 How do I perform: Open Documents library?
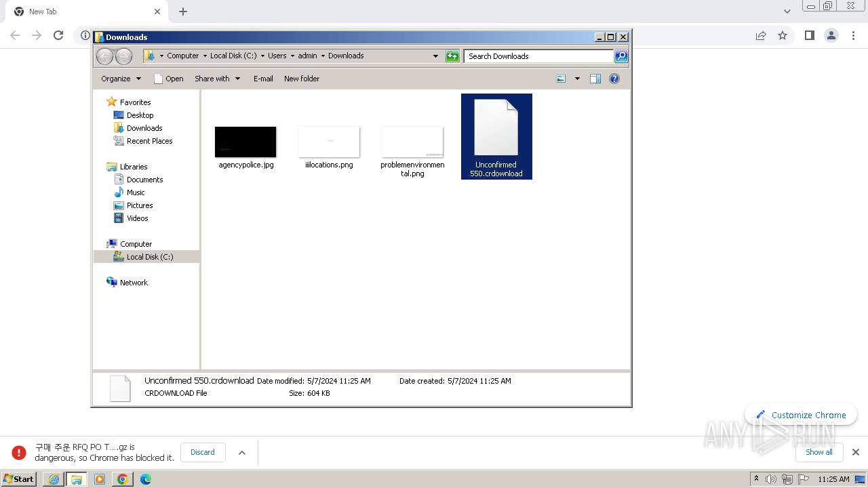click(144, 180)
